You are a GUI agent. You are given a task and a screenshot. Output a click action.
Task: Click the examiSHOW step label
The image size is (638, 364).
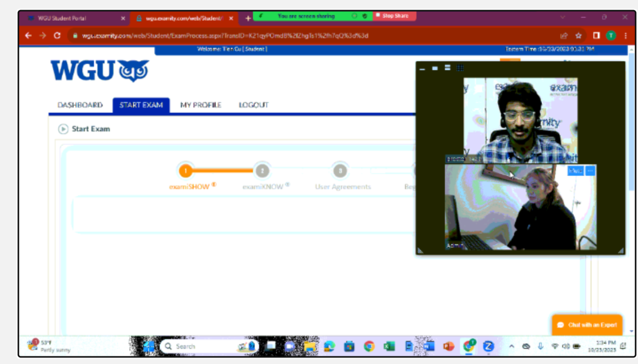193,186
